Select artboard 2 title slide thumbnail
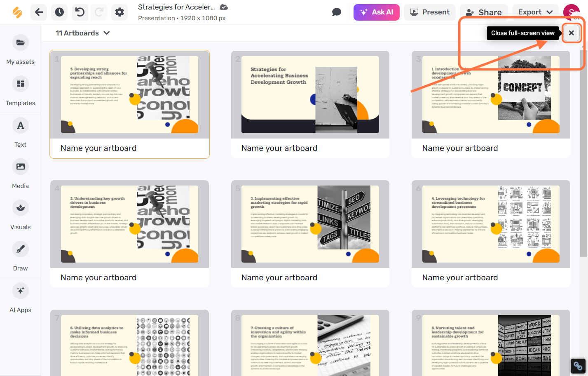Viewport: 588px width, 376px height. point(310,94)
